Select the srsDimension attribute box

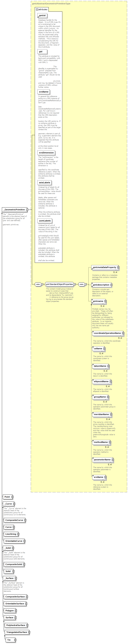tap(46, 153)
